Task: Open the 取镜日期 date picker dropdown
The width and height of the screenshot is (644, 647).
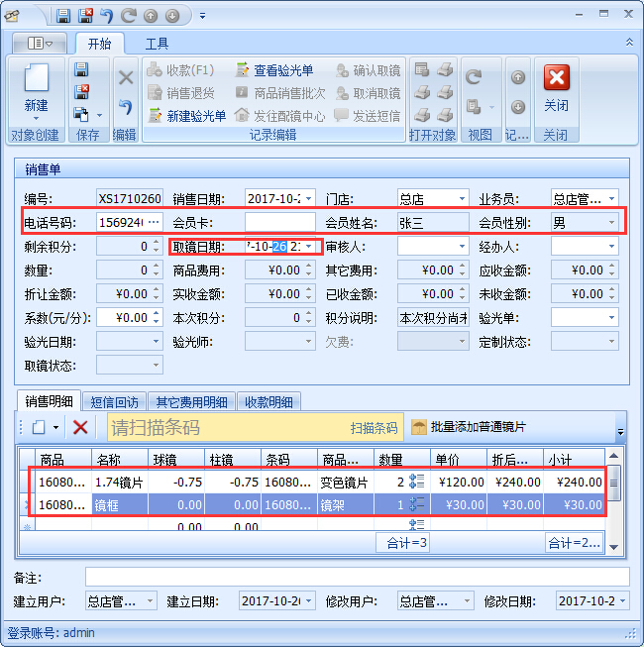Action: coord(309,246)
